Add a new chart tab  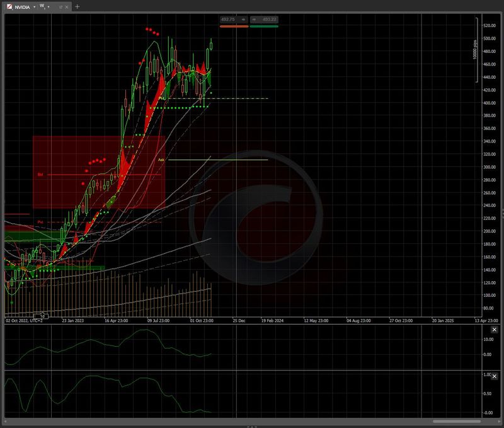(77, 6)
